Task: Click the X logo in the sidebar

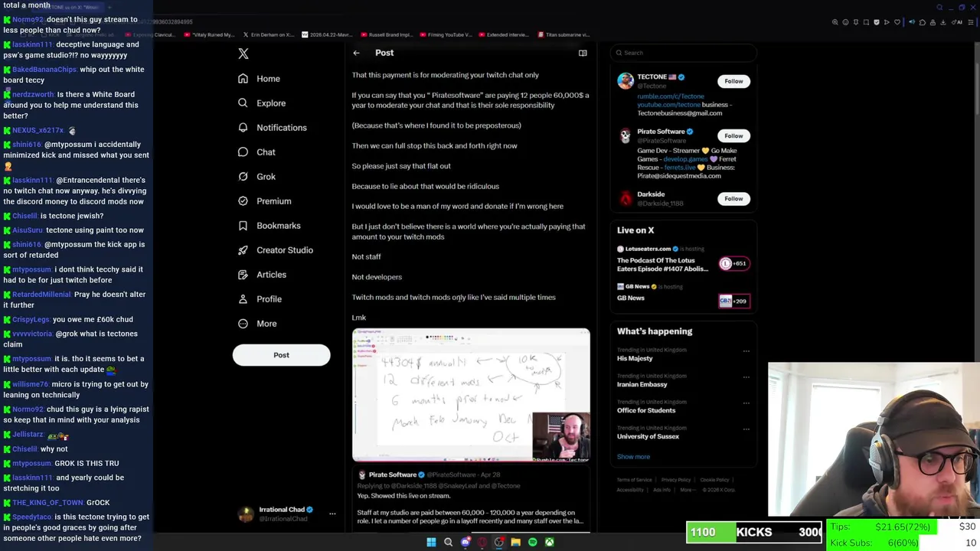Action: point(243,54)
